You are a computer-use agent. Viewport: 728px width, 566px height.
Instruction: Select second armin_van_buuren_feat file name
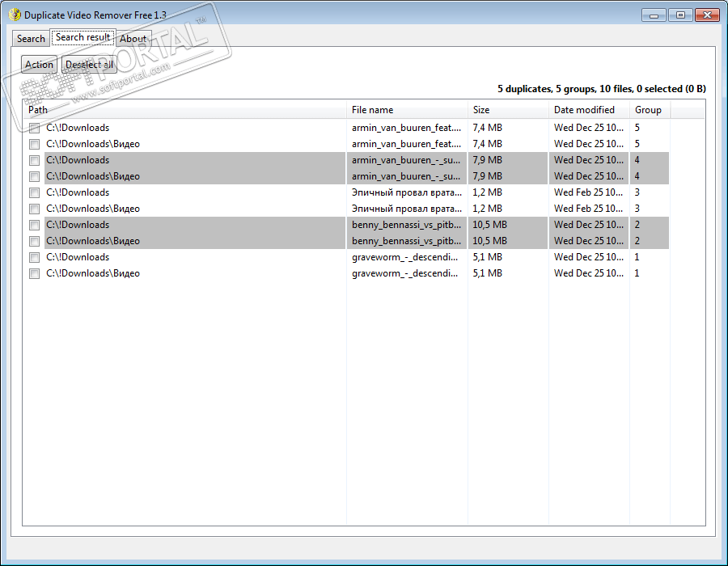click(406, 144)
